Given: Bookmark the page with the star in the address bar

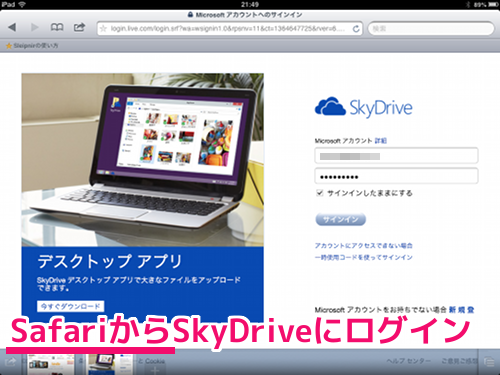Looking at the screenshot, I should click(x=103, y=29).
